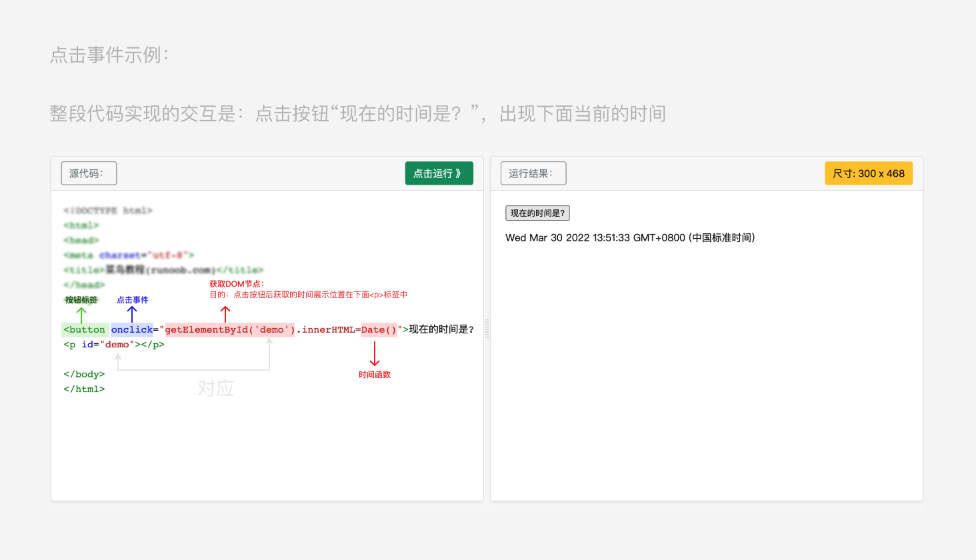Click Date() in the code line
This screenshot has height=560, width=976.
pos(379,329)
